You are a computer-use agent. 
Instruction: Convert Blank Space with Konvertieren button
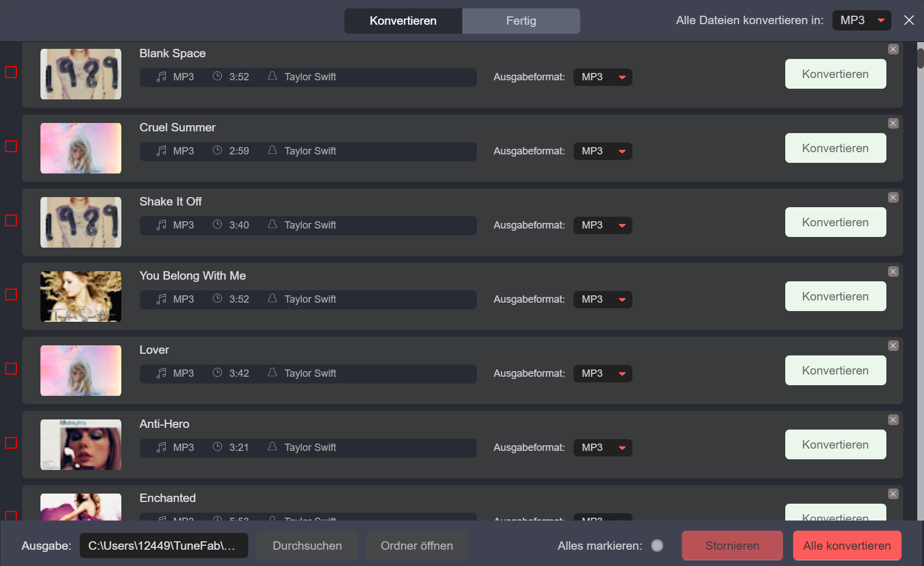point(835,74)
